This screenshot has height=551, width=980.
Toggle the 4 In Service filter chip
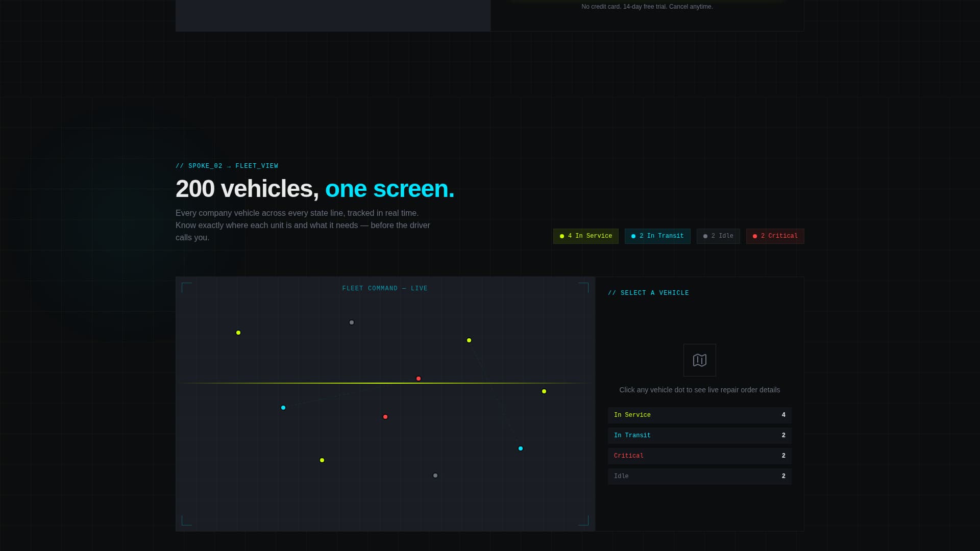point(585,236)
